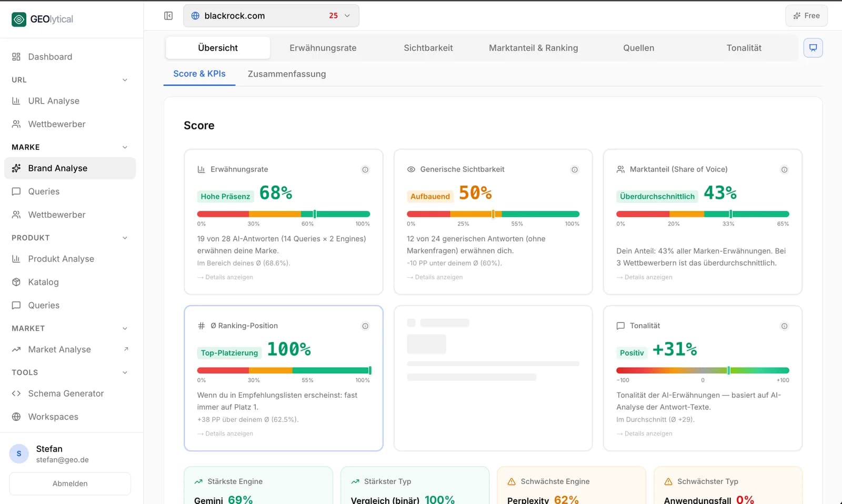The image size is (842, 504).
Task: Switch to the Erwähnungsrate tab
Action: pos(323,48)
